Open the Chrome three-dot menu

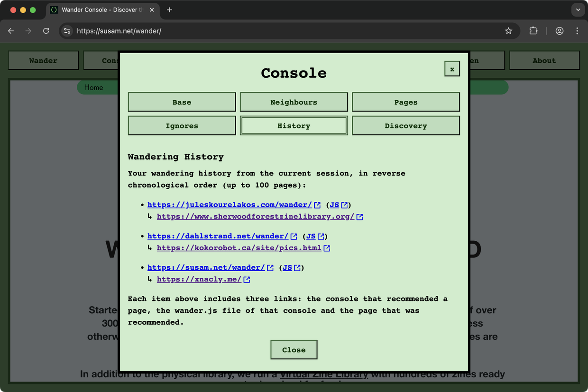pyautogui.click(x=577, y=31)
